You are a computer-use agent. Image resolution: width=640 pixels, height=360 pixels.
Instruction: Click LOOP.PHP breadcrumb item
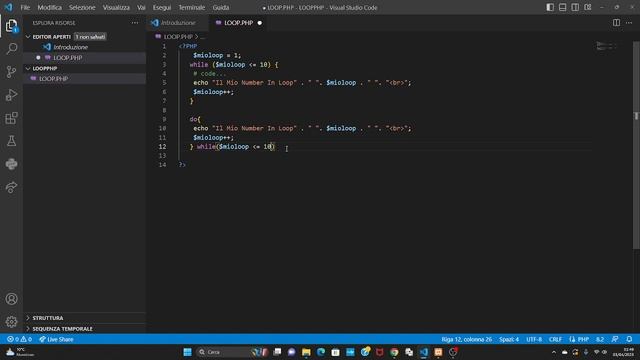point(178,37)
